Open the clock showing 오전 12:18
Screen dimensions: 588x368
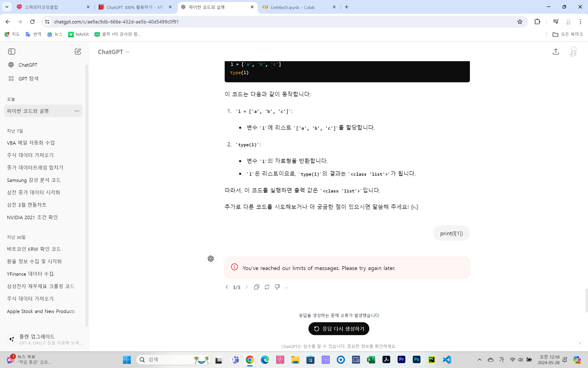pos(549,360)
